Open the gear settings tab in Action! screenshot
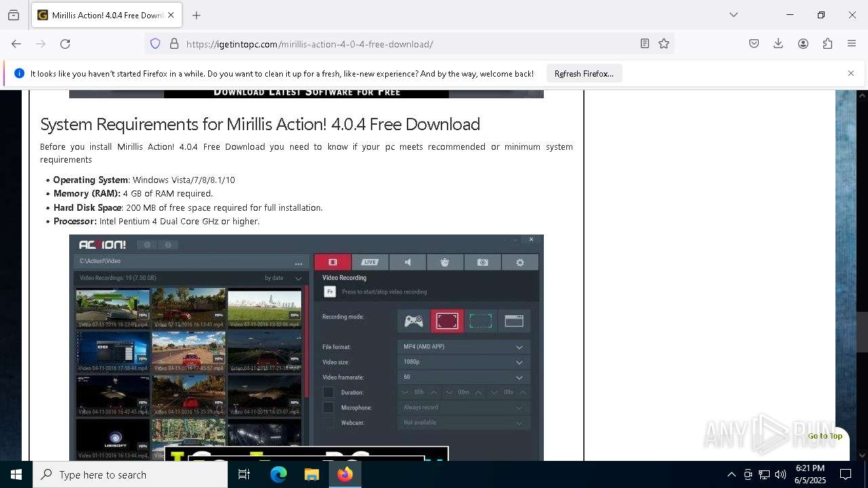868x488 pixels. (520, 262)
